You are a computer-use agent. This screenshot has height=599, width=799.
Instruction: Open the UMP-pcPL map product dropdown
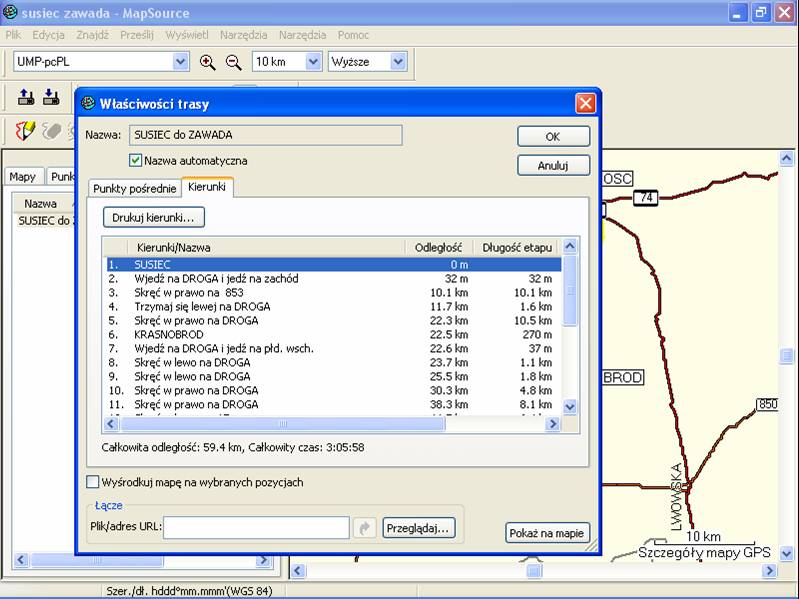pyautogui.click(x=180, y=62)
